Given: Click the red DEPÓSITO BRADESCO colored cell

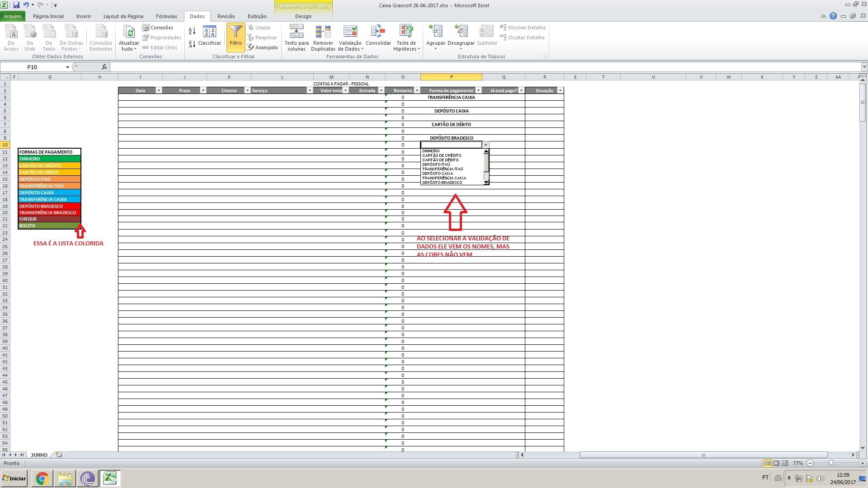Looking at the screenshot, I should tap(49, 206).
